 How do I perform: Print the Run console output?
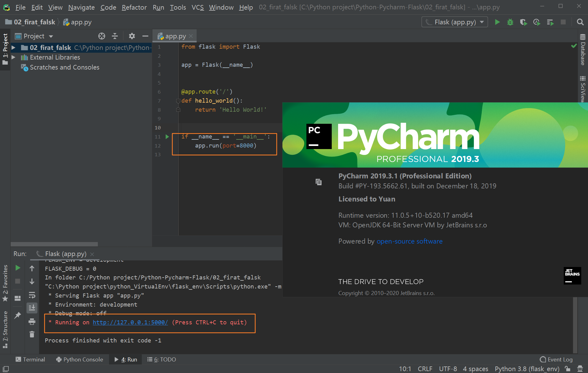pos(32,322)
